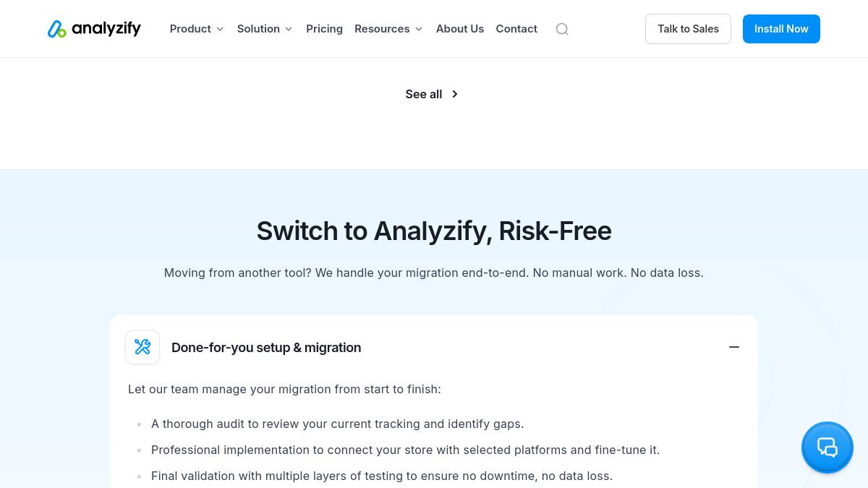
Task: Follow the See all link
Action: [433, 94]
